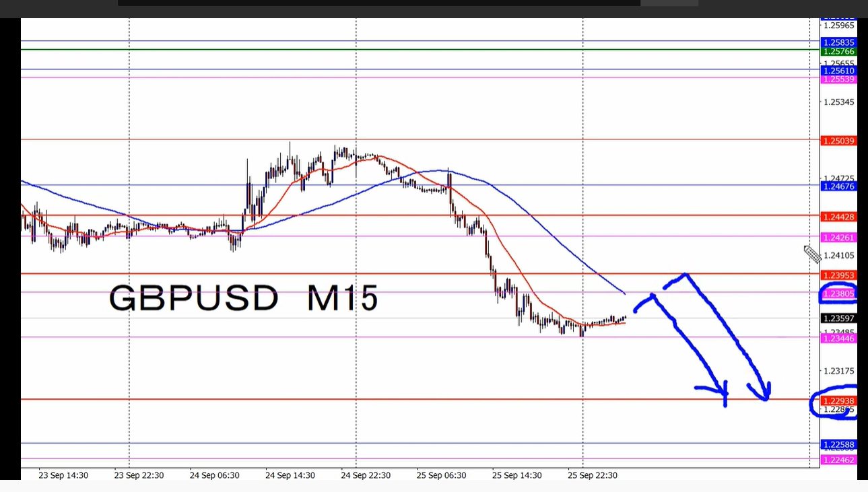Select the circled blue 1.23805 price label
Image resolution: width=868 pixels, height=492 pixels.
click(838, 294)
